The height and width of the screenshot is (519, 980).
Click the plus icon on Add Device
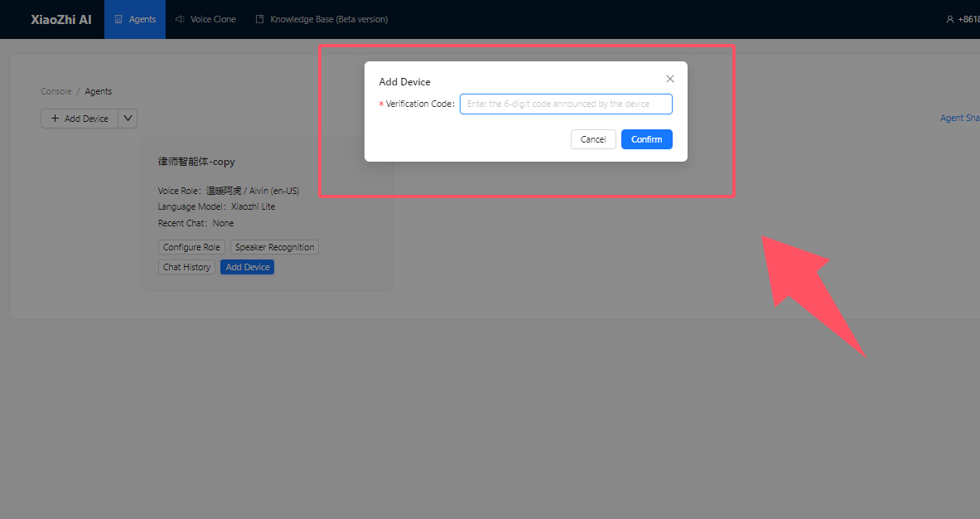click(56, 119)
